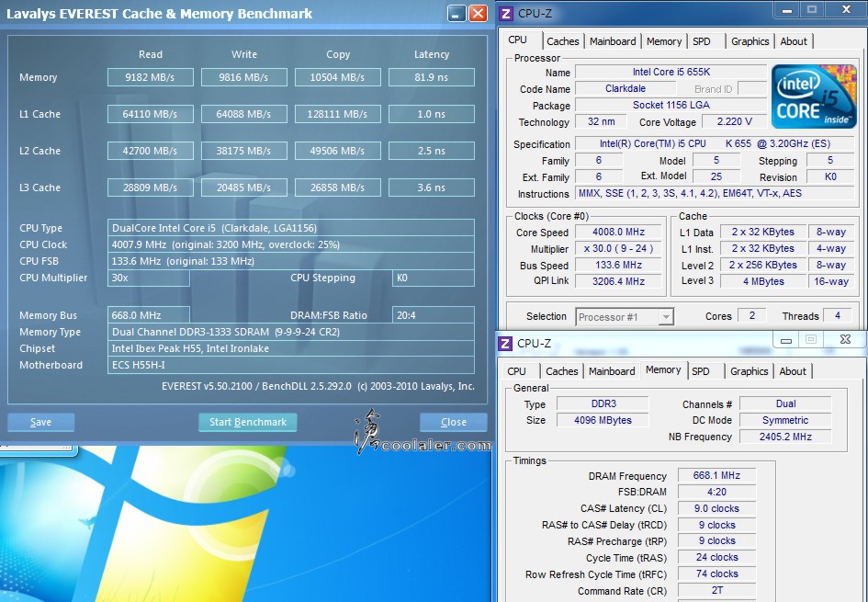Click QPI Link value 3206.4 MHz
Viewport: 868px width, 602px height.
[x=618, y=281]
